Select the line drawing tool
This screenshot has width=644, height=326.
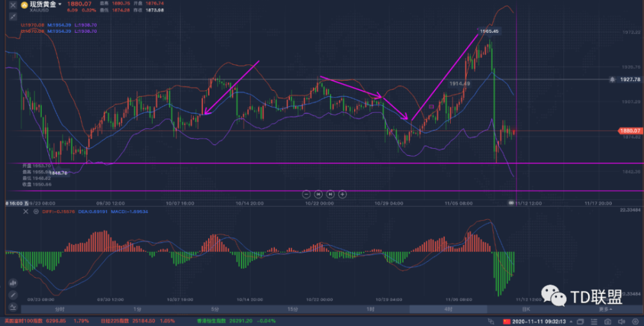click(x=12, y=294)
